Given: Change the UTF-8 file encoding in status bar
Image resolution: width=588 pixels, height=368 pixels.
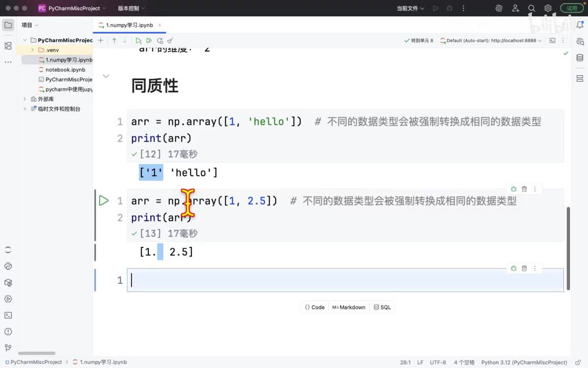Looking at the screenshot, I should tap(437, 362).
